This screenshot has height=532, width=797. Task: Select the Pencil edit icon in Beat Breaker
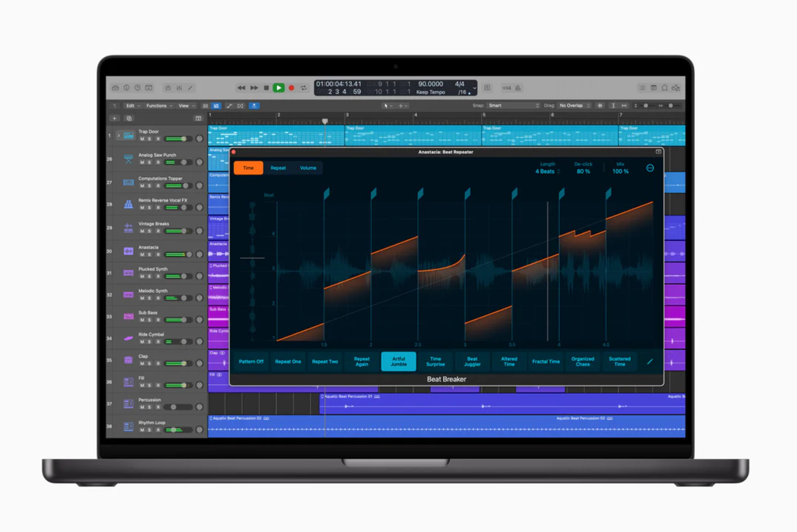[x=650, y=361]
